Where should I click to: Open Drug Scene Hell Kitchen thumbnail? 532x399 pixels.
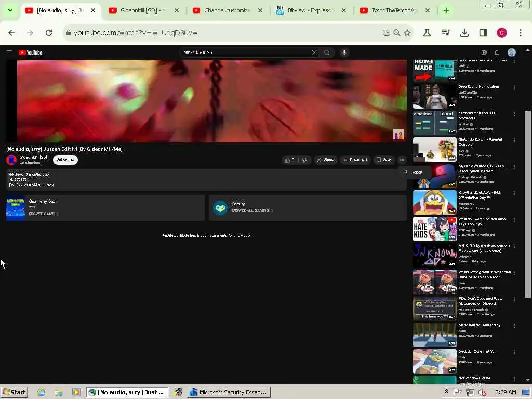[x=435, y=96]
